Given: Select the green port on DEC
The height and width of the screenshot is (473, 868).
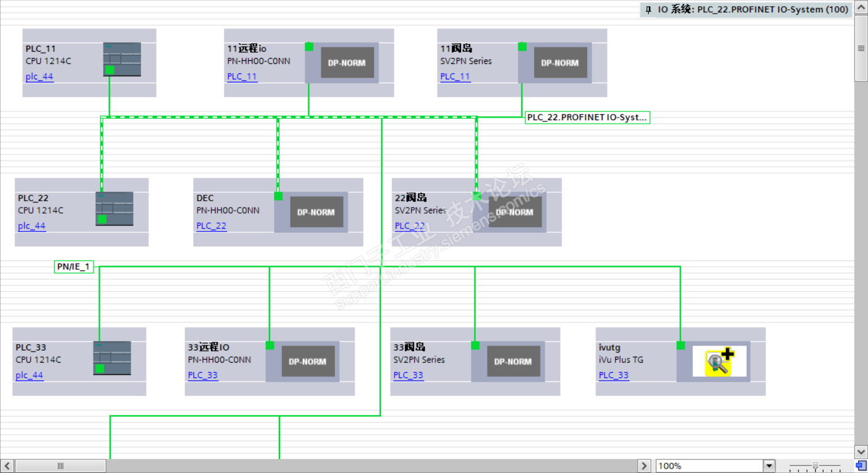Looking at the screenshot, I should (x=278, y=196).
